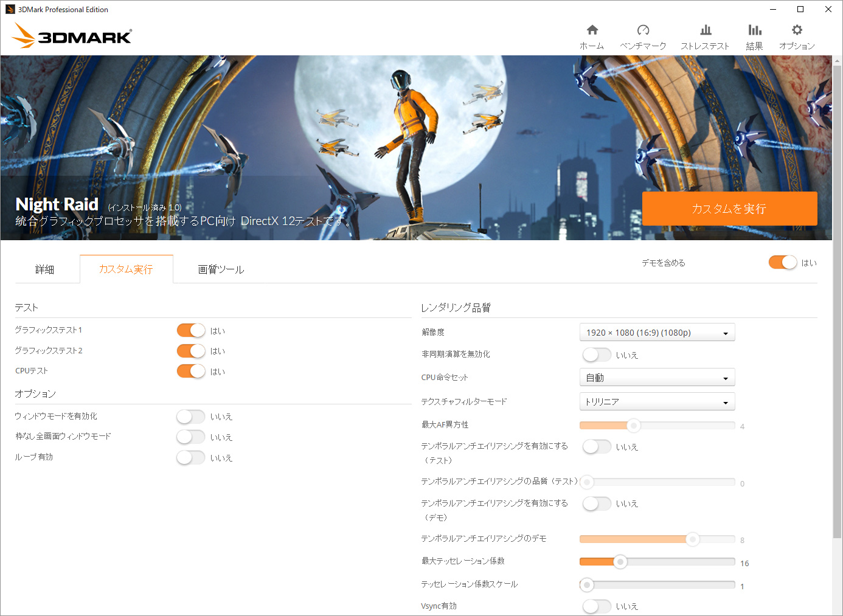The width and height of the screenshot is (843, 616).
Task: Open the オプション gear icon
Action: tap(797, 30)
